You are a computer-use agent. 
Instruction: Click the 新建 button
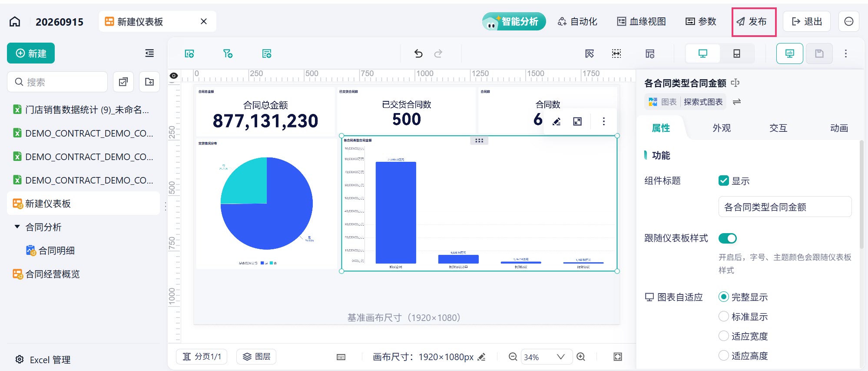[x=31, y=53]
